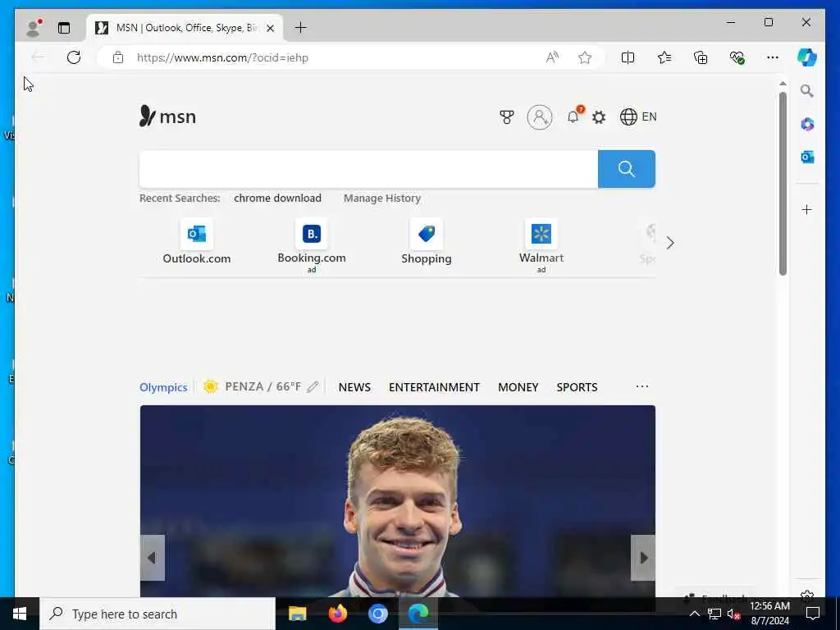Viewport: 840px width, 630px height.
Task: Click the taskbar search box
Action: pyautogui.click(x=157, y=614)
